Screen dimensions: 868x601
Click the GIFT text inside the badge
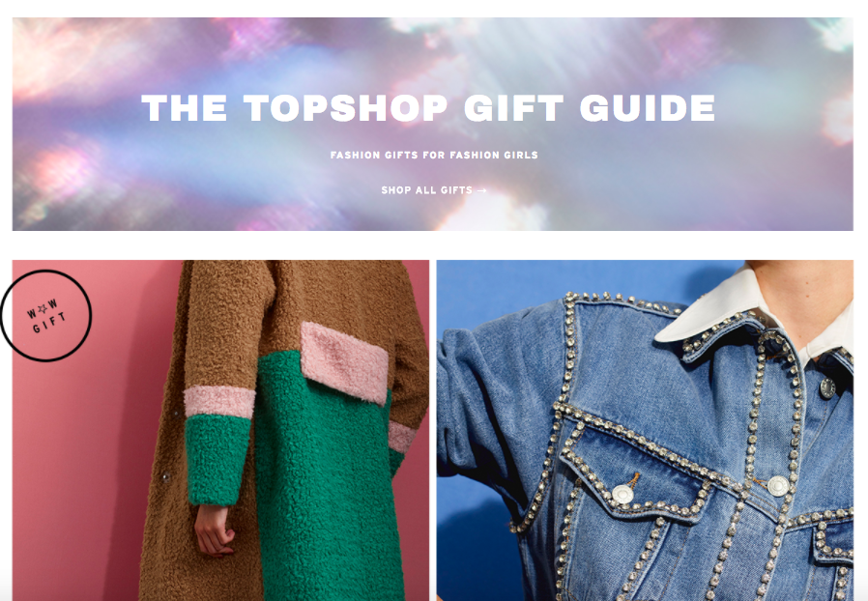point(48,323)
